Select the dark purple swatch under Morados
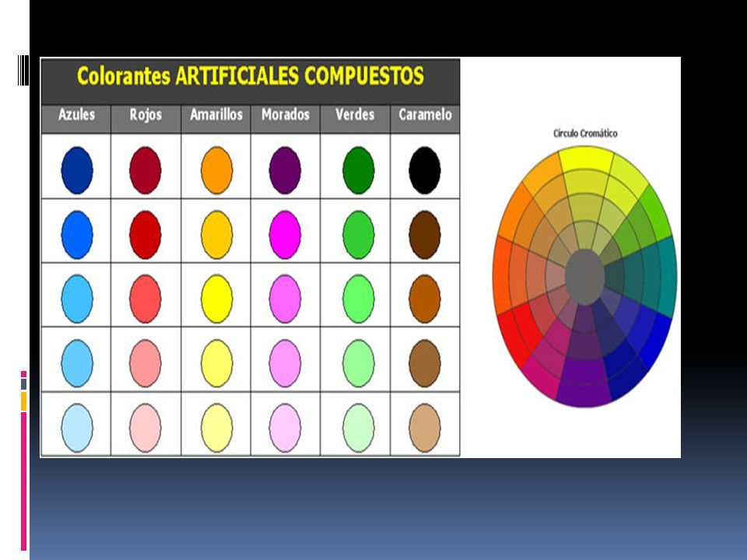 coord(285,170)
